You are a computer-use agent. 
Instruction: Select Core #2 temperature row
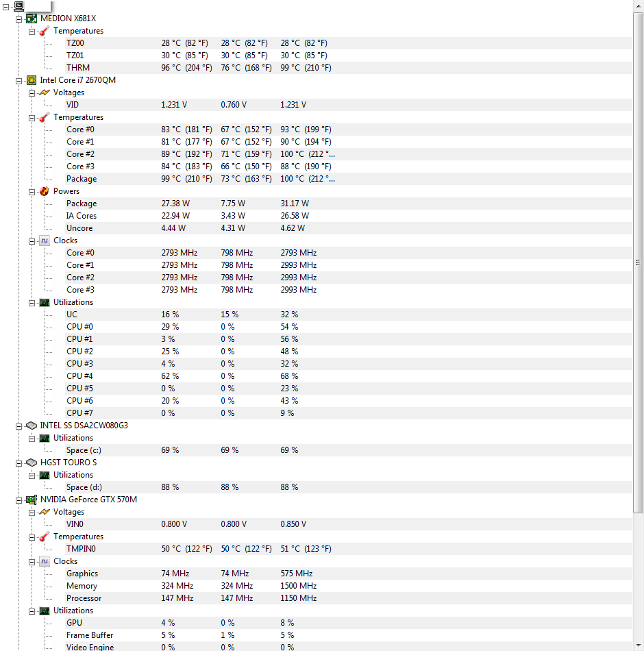pyautogui.click(x=349, y=154)
